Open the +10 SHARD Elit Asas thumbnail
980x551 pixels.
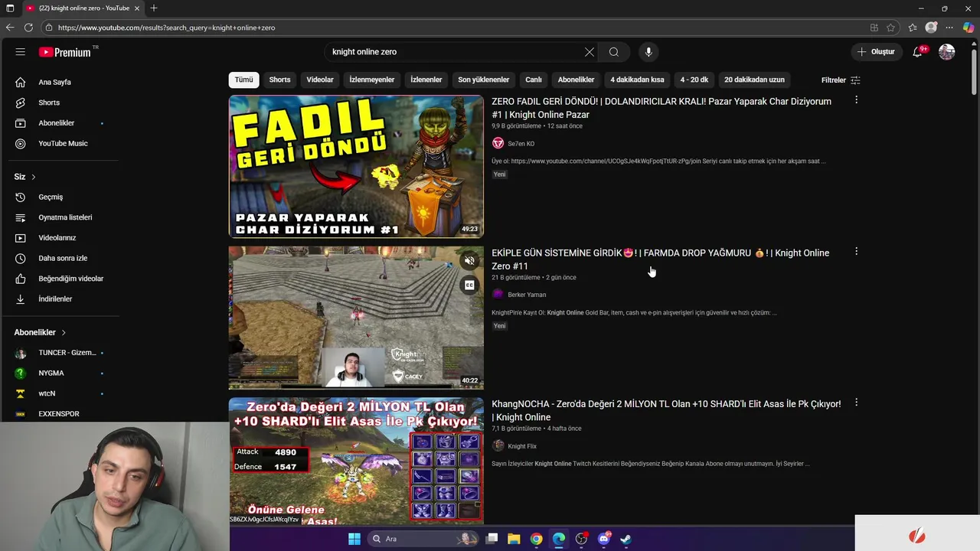tap(356, 461)
